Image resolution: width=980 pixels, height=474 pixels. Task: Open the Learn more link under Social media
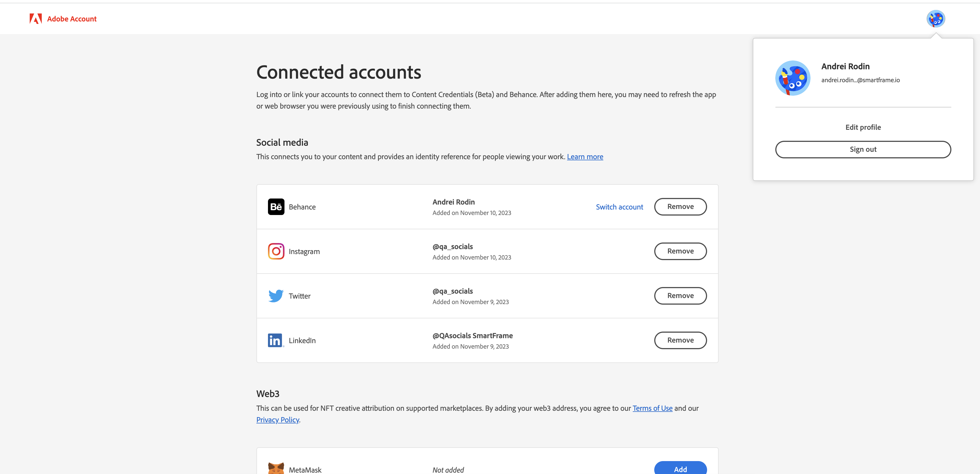[585, 157]
